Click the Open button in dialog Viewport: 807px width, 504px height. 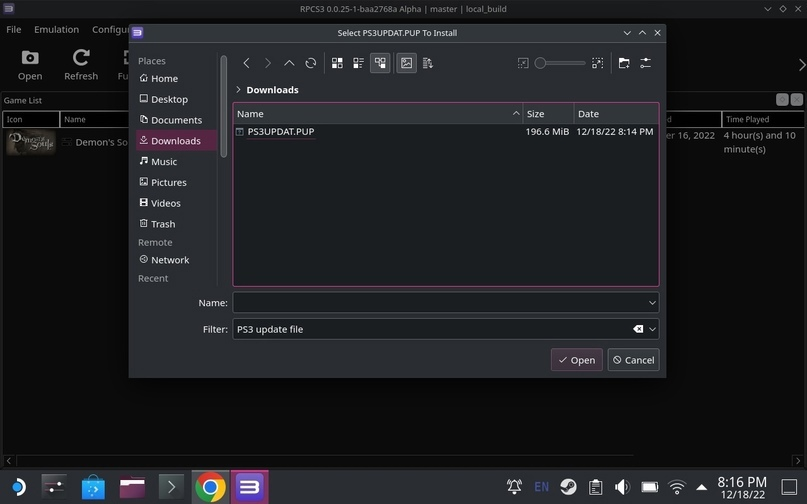pyautogui.click(x=577, y=360)
